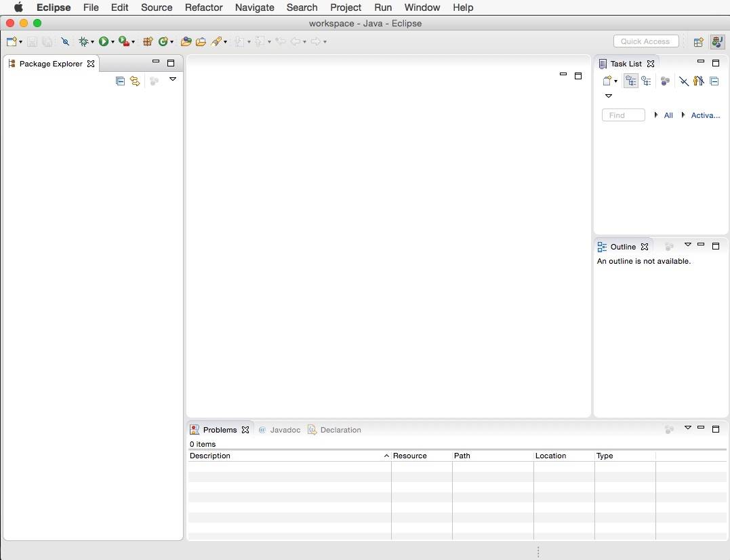Click the Skip All Breakpoints icon
The width and height of the screenshot is (730, 560).
(65, 42)
